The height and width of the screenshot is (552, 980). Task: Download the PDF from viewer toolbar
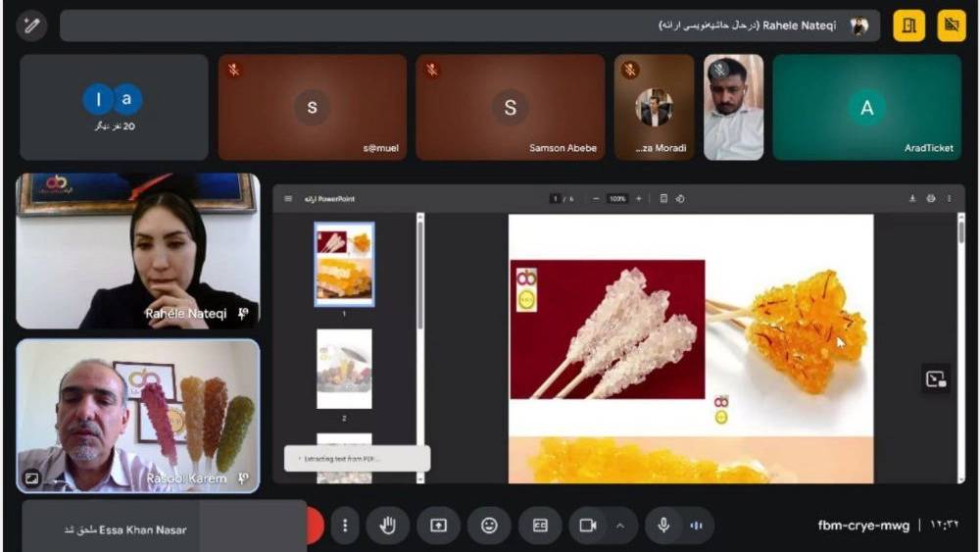(x=912, y=199)
